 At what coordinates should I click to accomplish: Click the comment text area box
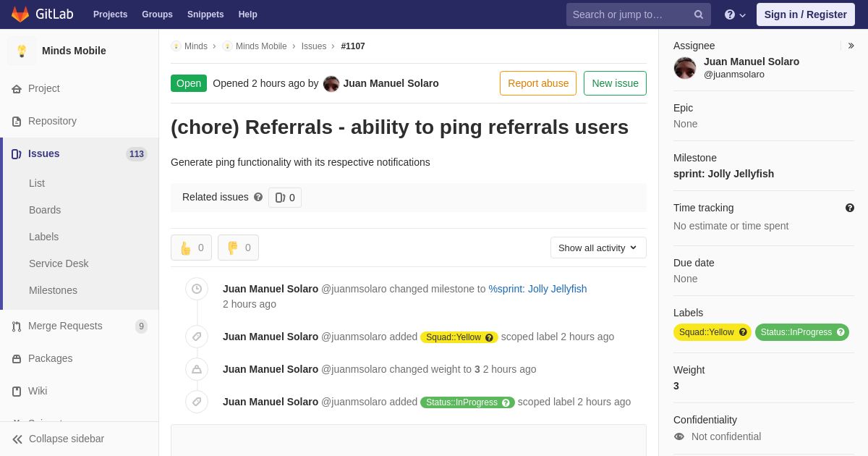tap(409, 440)
